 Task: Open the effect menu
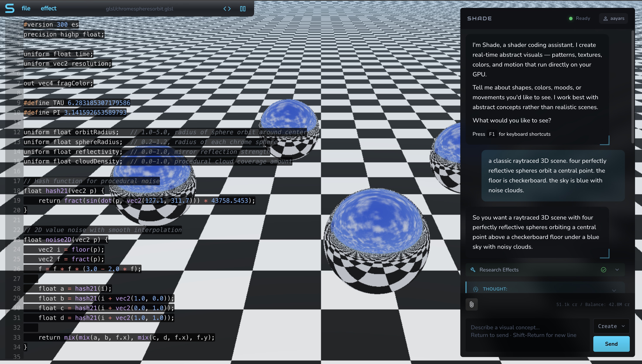(48, 8)
